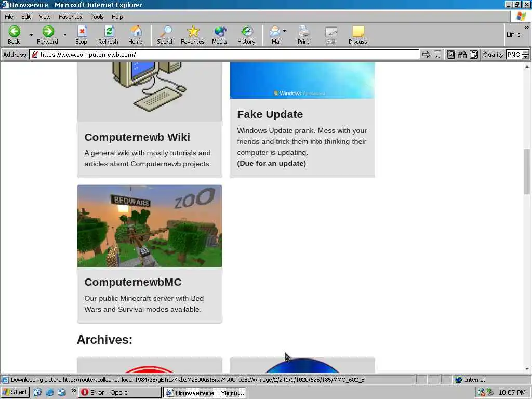Screen dimensions: 532x399
Task: Open the Fake Update card title
Action: (270, 114)
